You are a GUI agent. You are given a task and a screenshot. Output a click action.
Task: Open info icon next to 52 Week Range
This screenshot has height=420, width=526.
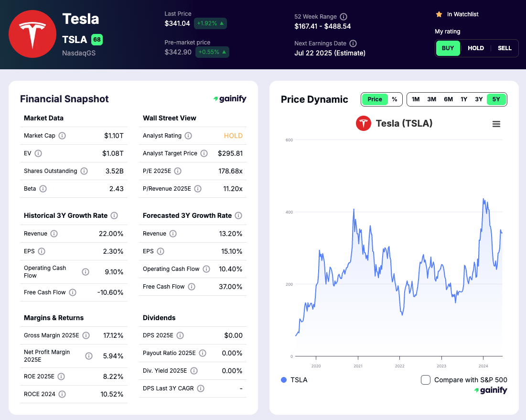(x=344, y=16)
